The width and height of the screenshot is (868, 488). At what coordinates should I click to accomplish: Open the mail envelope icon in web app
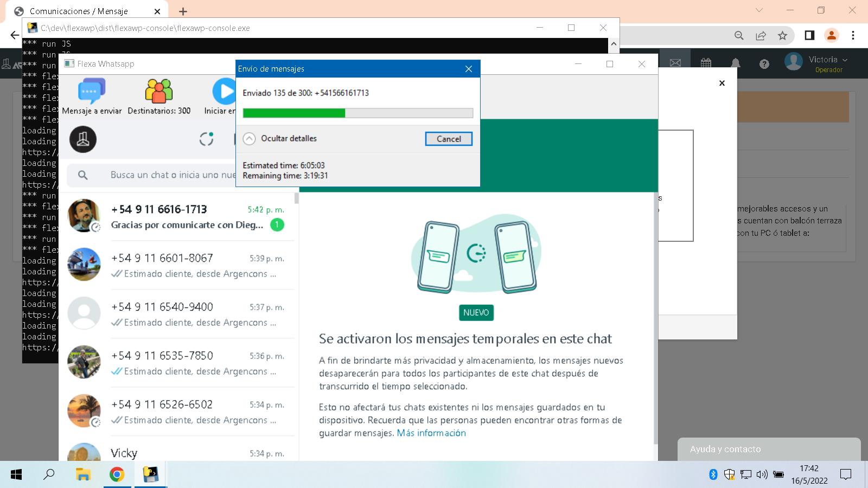[x=675, y=63]
